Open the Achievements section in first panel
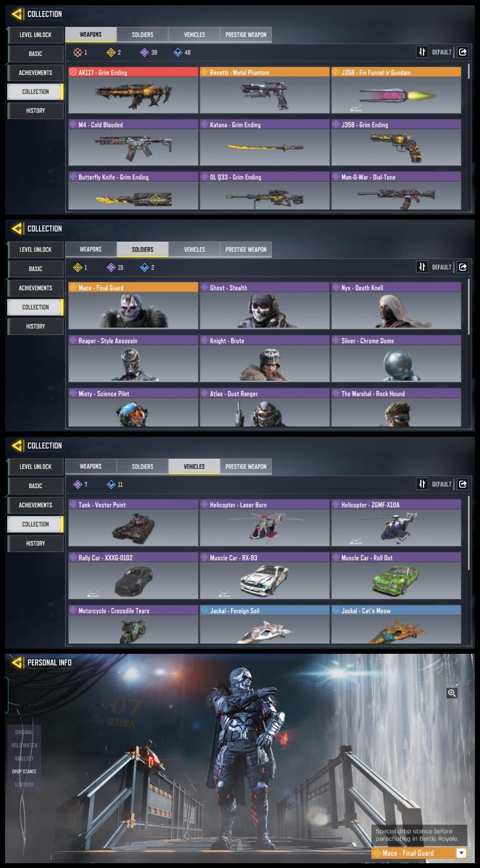The image size is (480, 868). click(x=35, y=73)
